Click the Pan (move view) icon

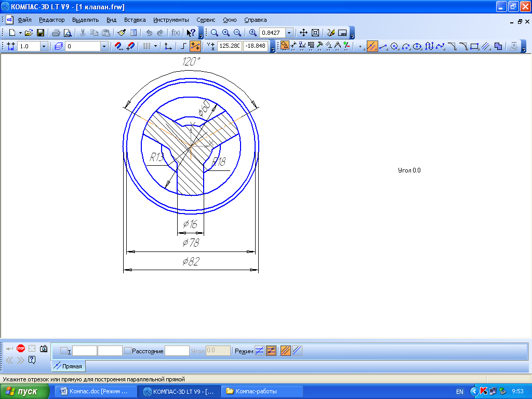(x=304, y=33)
